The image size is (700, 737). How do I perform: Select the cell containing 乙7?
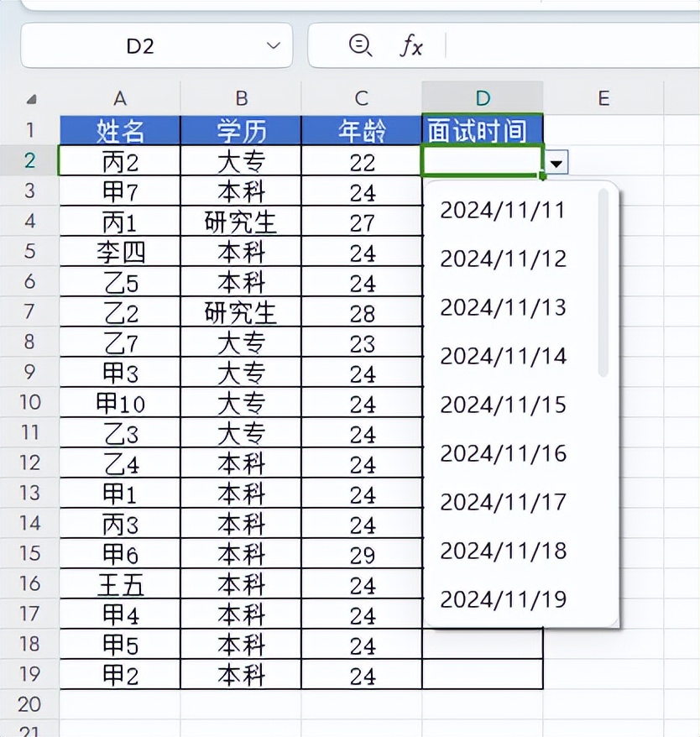coord(120,342)
